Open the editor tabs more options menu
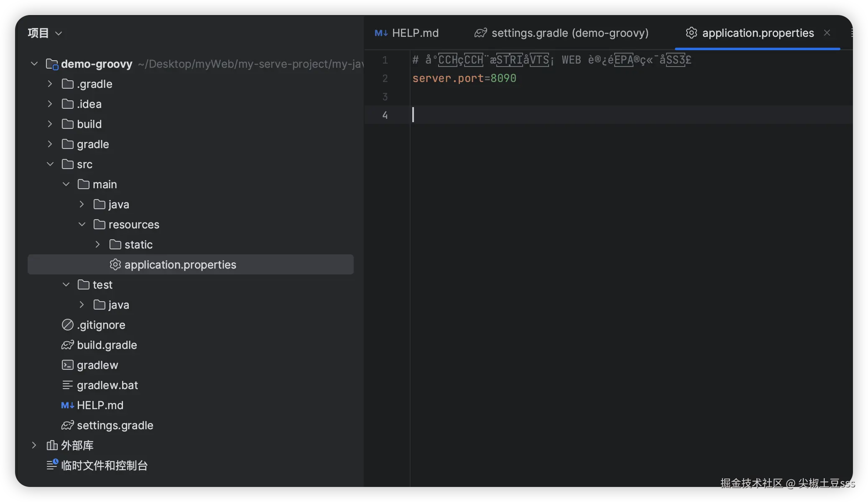The image size is (868, 502). [851, 33]
